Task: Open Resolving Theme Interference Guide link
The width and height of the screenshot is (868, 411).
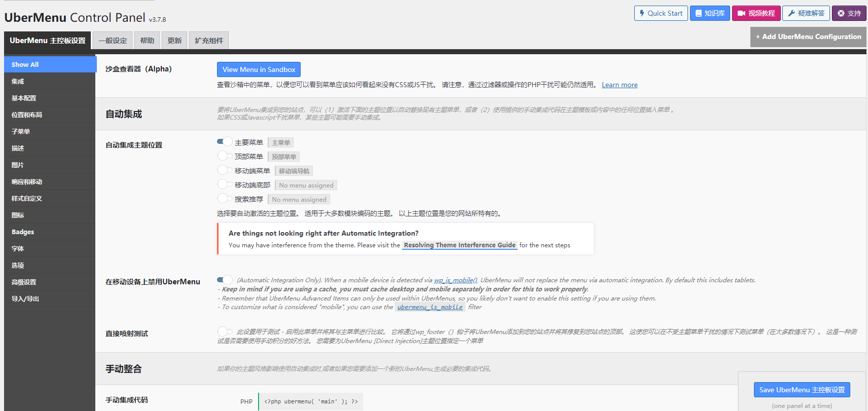Action: [459, 245]
